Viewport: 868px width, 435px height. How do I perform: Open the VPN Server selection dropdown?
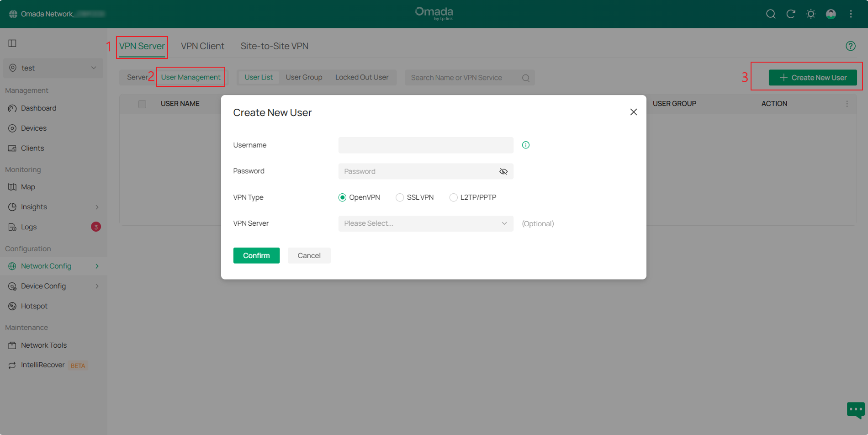coord(425,223)
